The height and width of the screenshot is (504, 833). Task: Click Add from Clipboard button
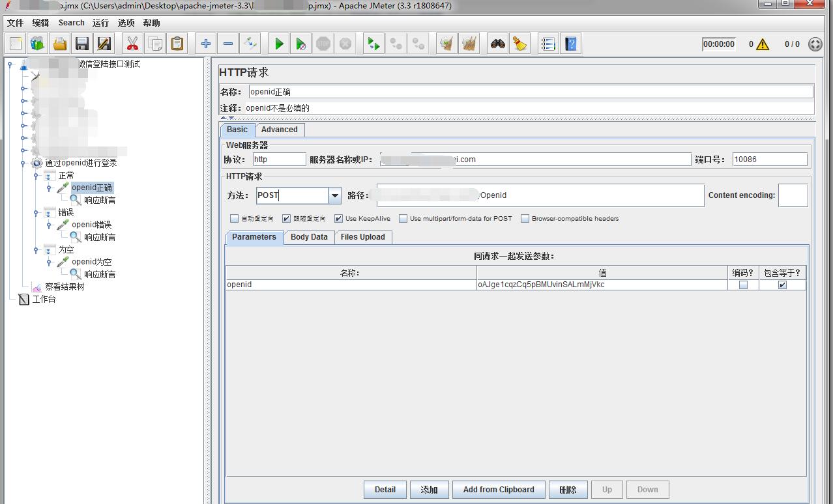(x=499, y=490)
